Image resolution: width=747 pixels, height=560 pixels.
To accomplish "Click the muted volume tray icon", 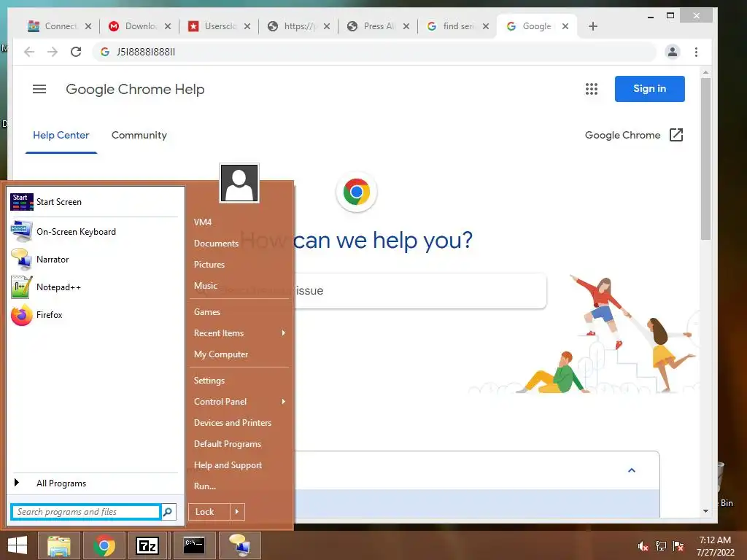I will [643, 546].
